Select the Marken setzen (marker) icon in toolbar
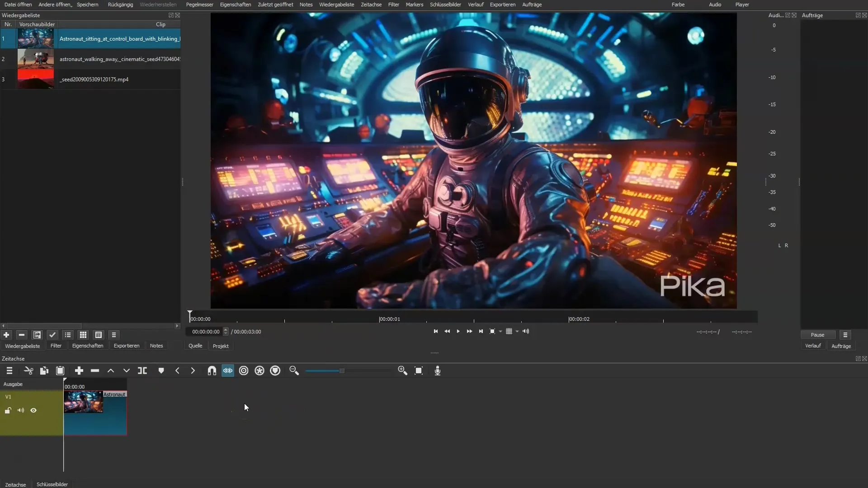The image size is (868, 488). (161, 371)
